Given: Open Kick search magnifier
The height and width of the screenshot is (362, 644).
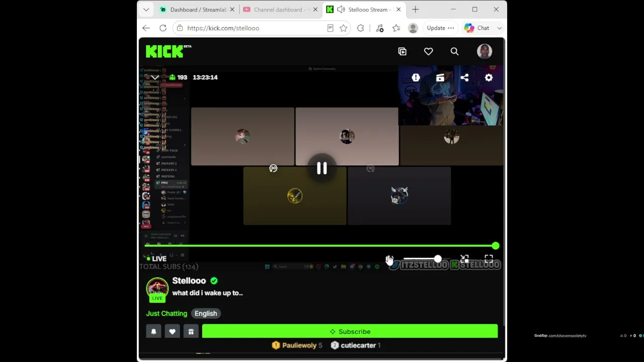Looking at the screenshot, I should (454, 51).
